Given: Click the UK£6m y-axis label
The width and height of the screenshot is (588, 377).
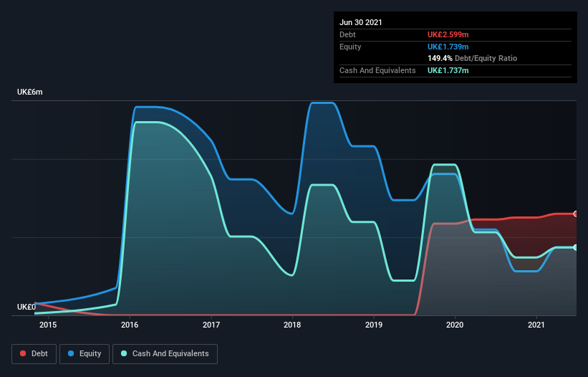Looking at the screenshot, I should click(30, 92).
